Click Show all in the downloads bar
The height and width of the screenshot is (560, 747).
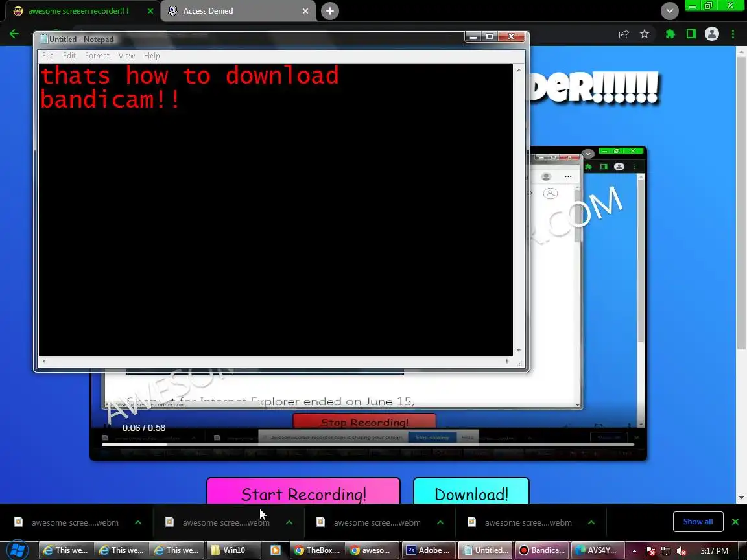click(x=698, y=522)
